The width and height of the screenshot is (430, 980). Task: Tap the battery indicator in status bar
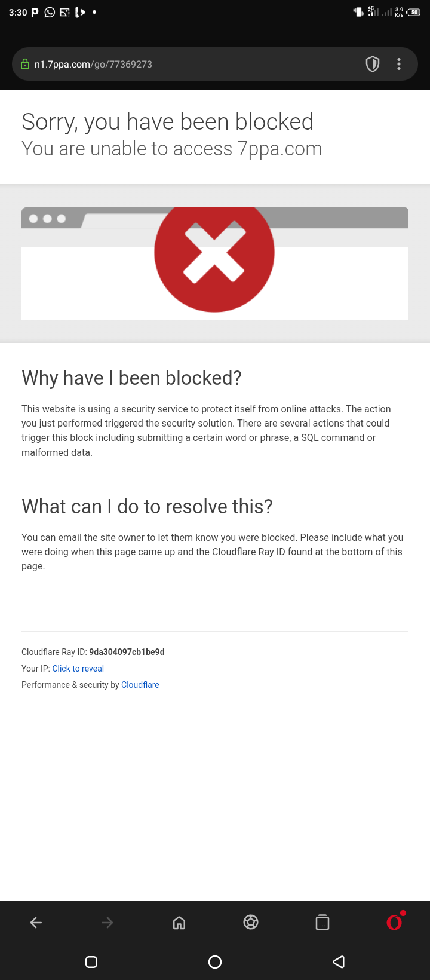pos(414,12)
